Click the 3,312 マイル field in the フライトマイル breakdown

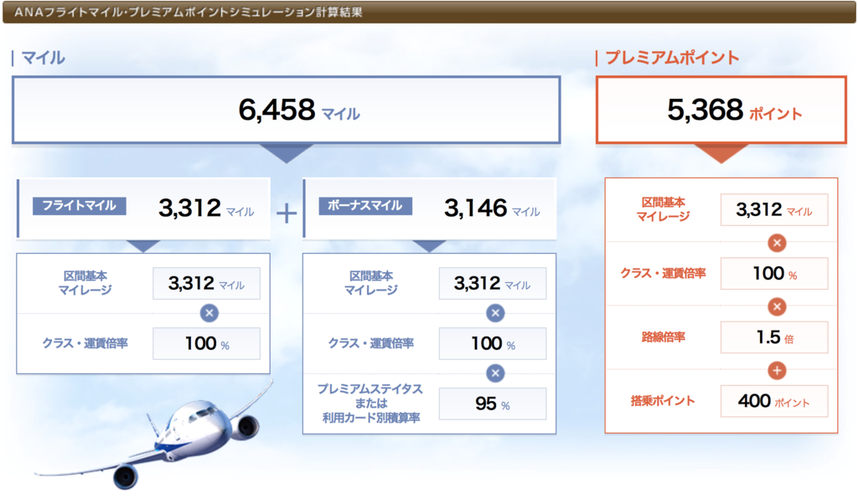click(206, 283)
